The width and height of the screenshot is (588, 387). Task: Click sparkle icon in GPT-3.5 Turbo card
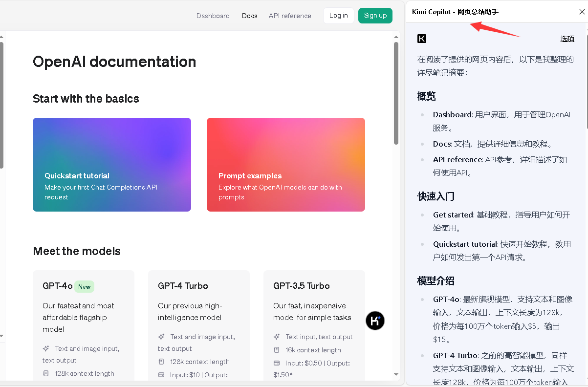(x=277, y=337)
